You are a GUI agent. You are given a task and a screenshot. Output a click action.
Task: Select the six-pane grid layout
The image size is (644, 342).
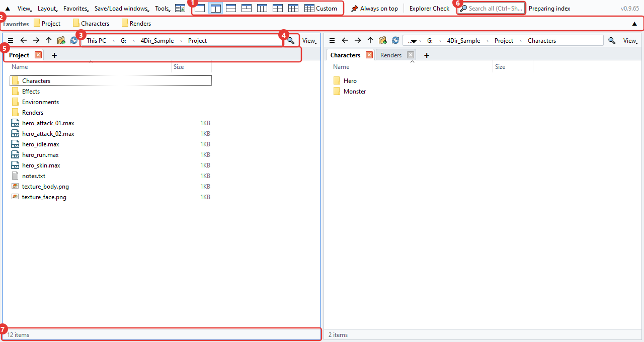point(293,8)
